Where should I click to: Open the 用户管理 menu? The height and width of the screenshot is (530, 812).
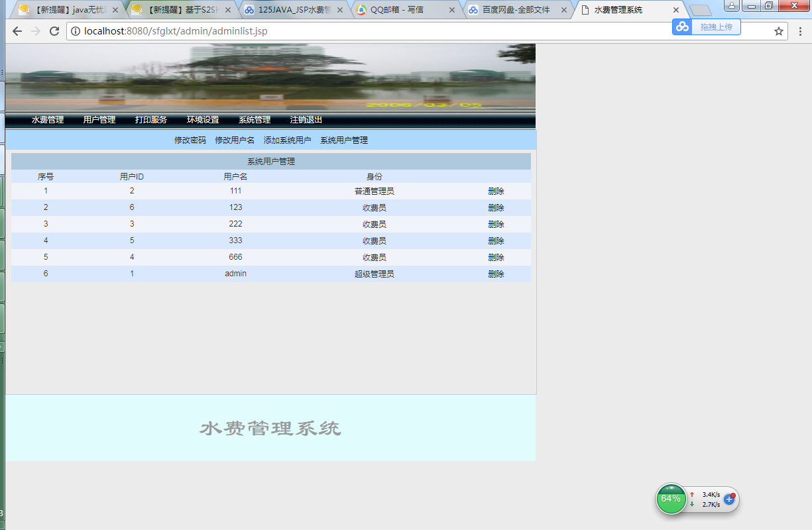(99, 120)
